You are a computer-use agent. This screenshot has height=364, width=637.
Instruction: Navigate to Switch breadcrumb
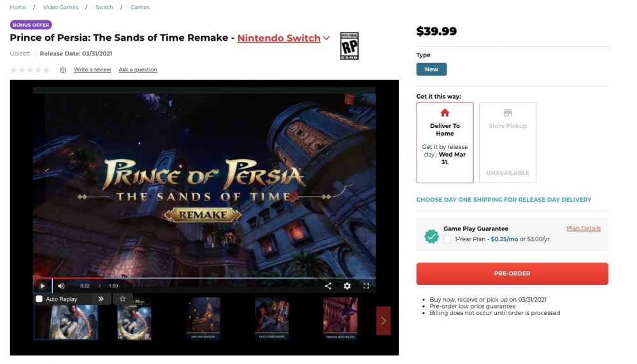pyautogui.click(x=104, y=7)
